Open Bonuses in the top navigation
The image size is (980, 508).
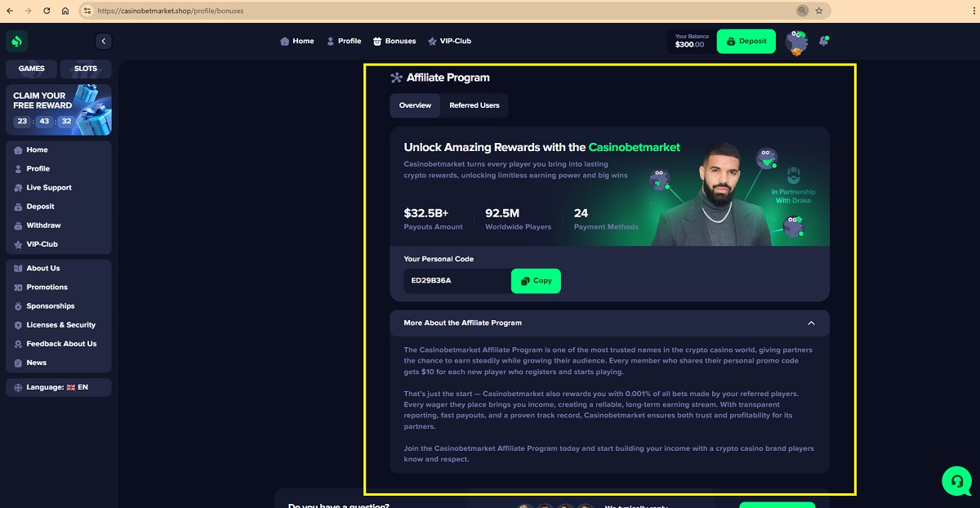394,41
